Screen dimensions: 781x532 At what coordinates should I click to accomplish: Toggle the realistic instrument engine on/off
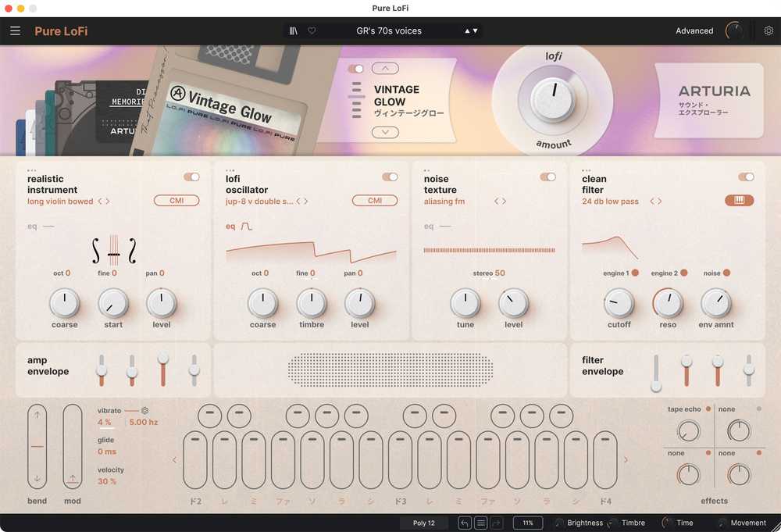(x=191, y=177)
